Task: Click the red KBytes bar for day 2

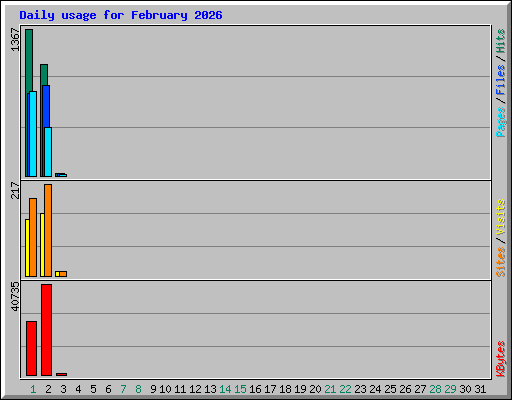Action: [46, 330]
